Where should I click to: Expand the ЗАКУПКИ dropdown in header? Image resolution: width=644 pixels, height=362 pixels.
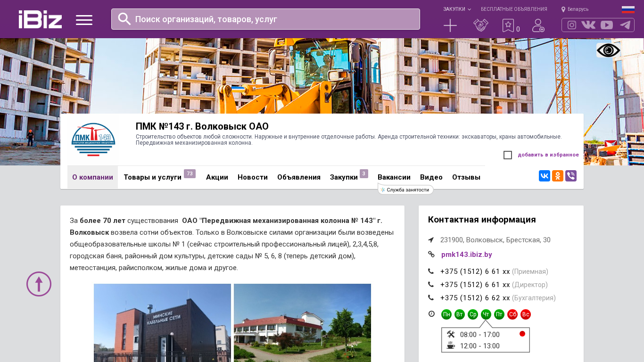coord(457,9)
